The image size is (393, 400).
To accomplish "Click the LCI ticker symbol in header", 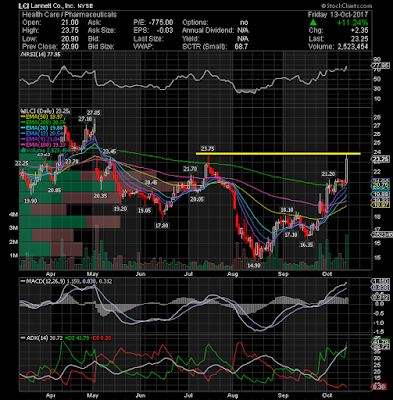I will [x=23, y=6].
